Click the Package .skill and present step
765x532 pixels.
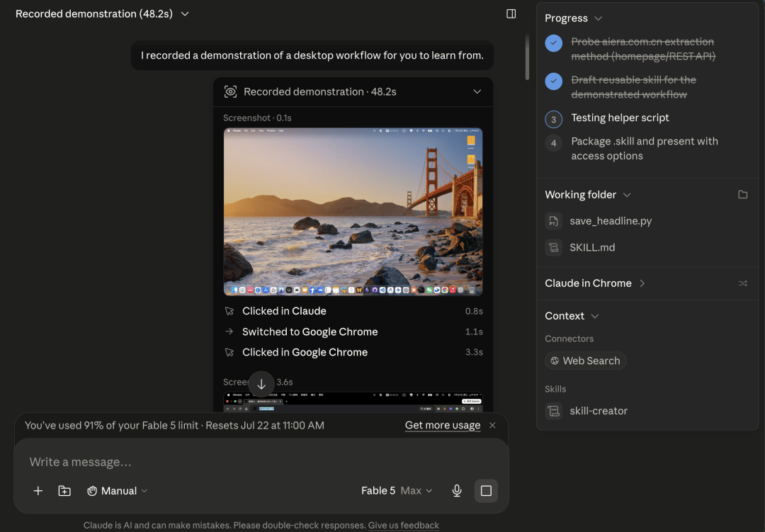pyautogui.click(x=645, y=148)
